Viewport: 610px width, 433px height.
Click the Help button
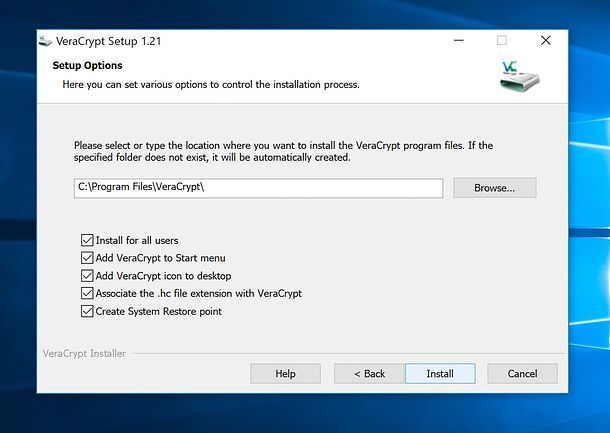(x=286, y=373)
